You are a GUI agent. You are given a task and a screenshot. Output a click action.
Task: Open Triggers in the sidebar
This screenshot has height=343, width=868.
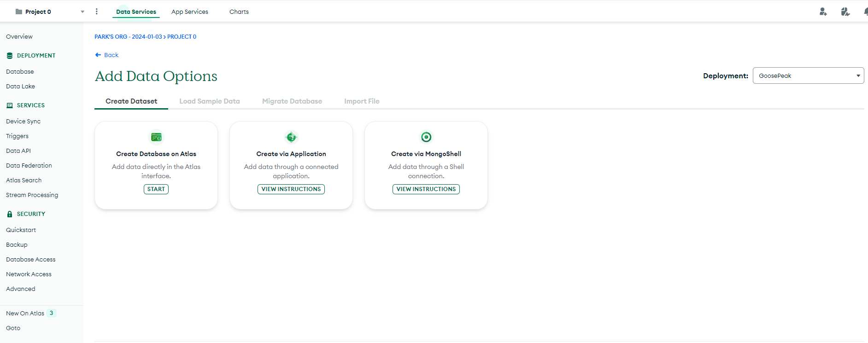tap(17, 136)
